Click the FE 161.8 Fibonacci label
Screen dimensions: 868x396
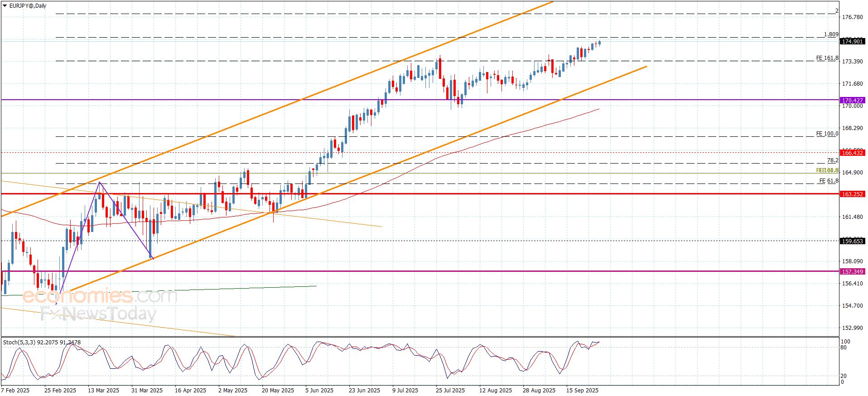(x=827, y=58)
